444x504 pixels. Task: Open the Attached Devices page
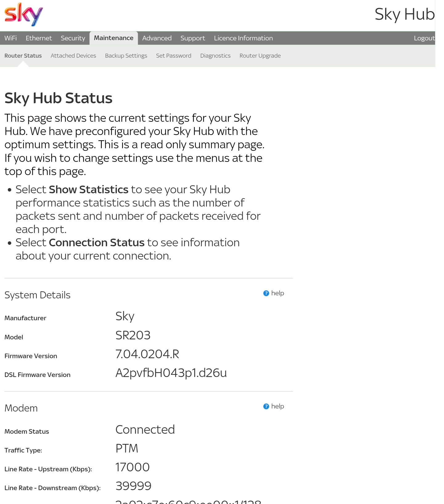[x=73, y=56]
